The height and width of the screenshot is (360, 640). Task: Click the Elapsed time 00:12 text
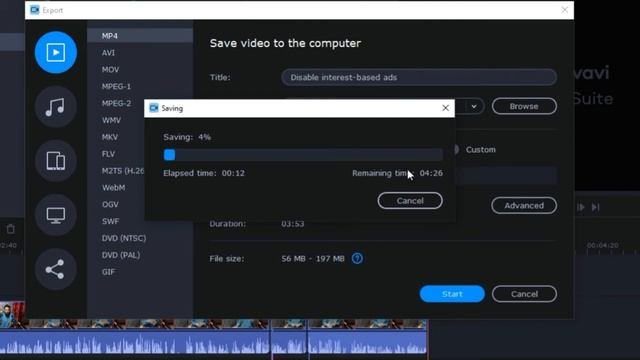tap(204, 173)
